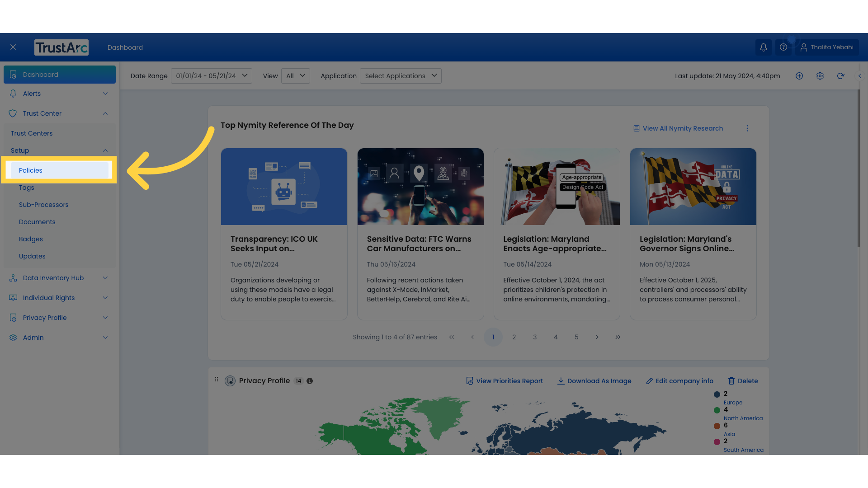Open the View All dropdown

(296, 76)
